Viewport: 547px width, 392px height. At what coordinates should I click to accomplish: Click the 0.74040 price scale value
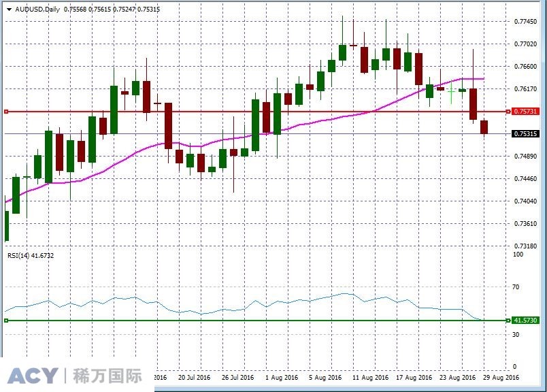coord(525,201)
